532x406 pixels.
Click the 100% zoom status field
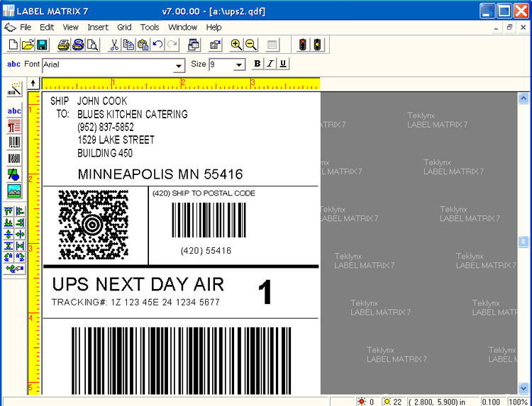click(518, 402)
